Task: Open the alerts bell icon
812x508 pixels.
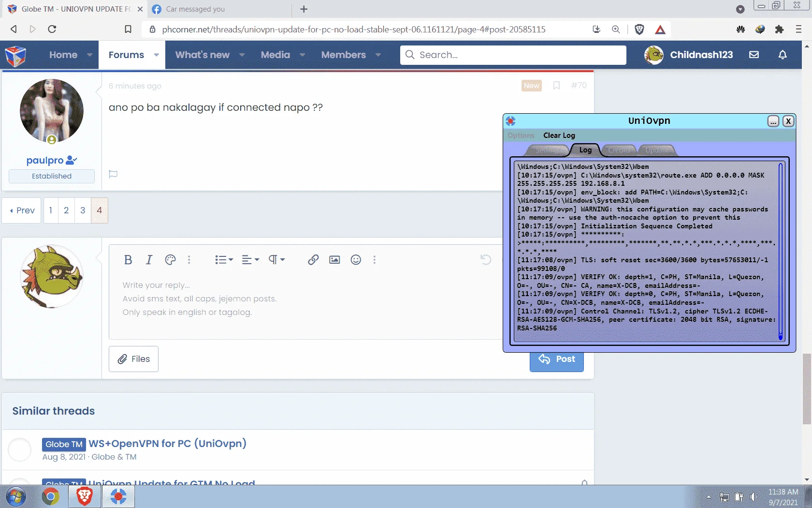Action: (783, 55)
